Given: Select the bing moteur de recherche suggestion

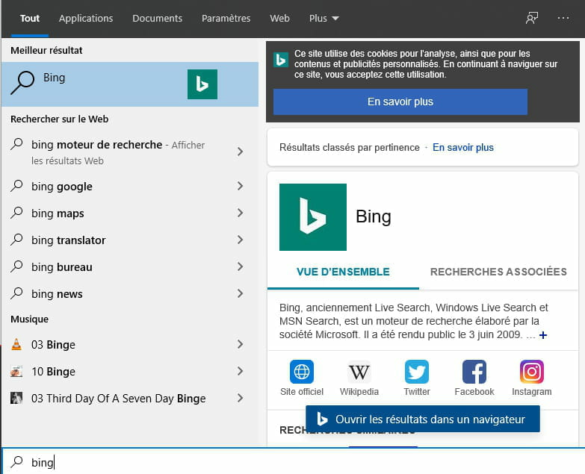Looking at the screenshot, I should click(x=129, y=152).
